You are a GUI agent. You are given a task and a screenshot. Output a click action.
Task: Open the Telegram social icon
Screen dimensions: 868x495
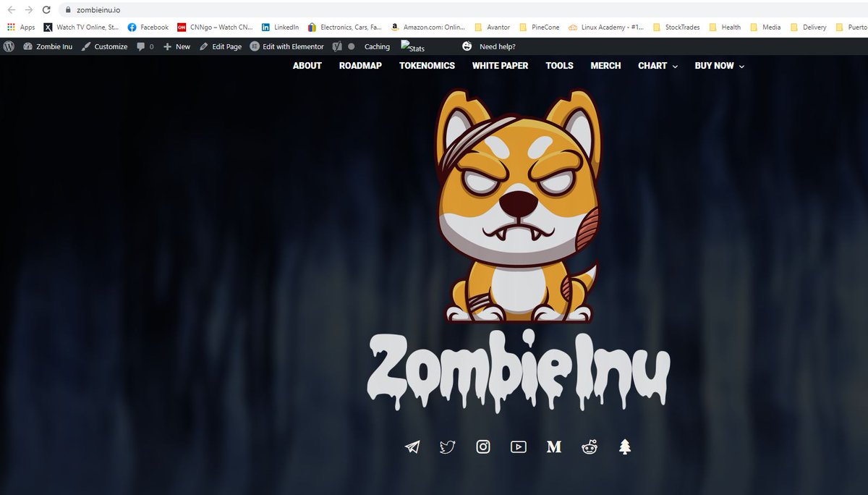coord(412,447)
